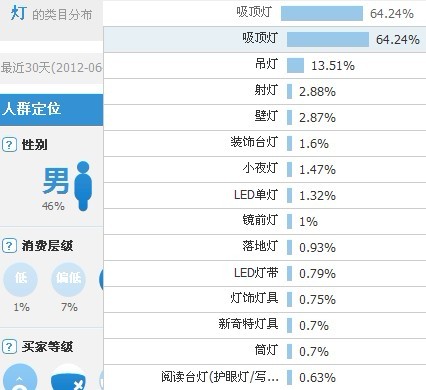Choose the 壁灯 category entry
Viewport: 426px width, 390px height.
(265, 117)
